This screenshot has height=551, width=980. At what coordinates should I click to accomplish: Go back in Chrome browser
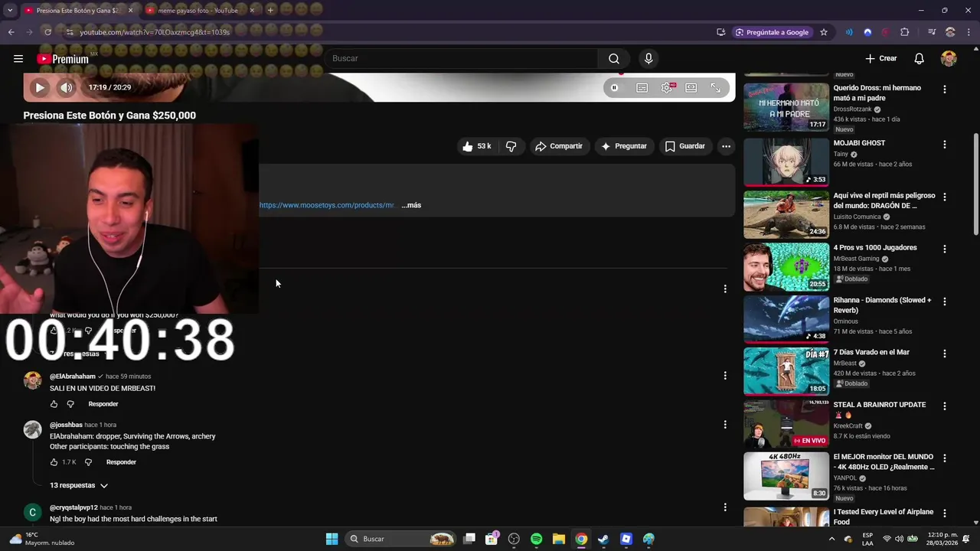pos(11,32)
